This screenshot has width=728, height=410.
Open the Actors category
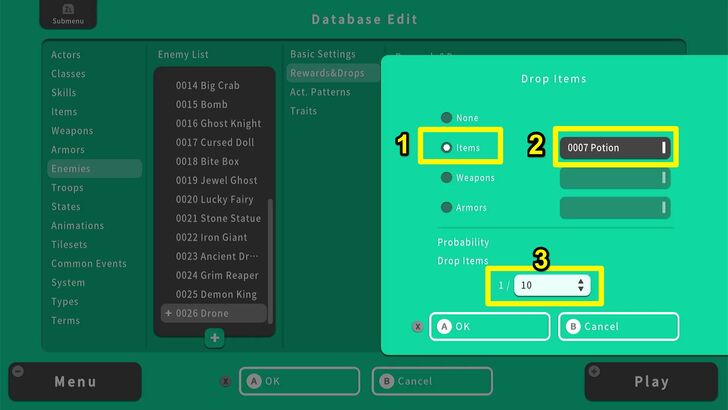(x=66, y=55)
